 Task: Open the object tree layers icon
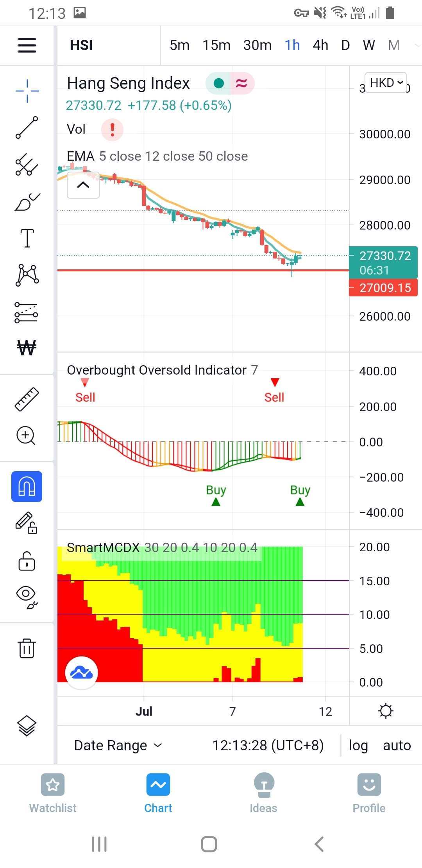[27, 726]
